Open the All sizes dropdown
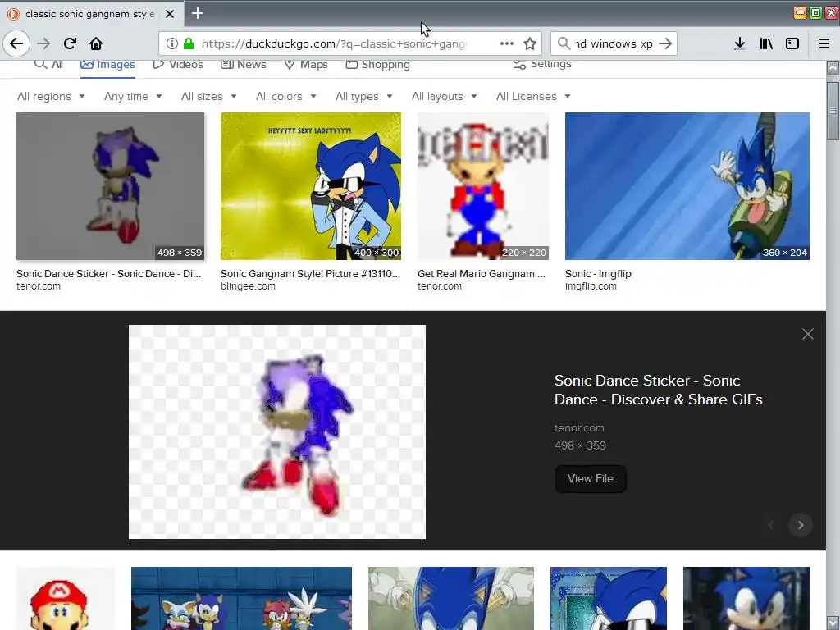The width and height of the screenshot is (840, 630). tap(209, 97)
